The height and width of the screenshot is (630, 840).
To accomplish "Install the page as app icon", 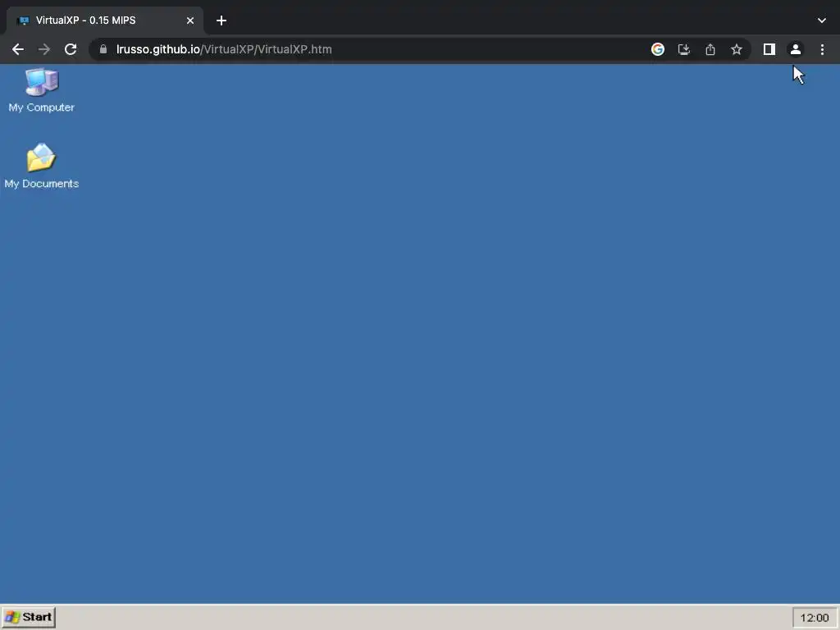I will tap(684, 49).
